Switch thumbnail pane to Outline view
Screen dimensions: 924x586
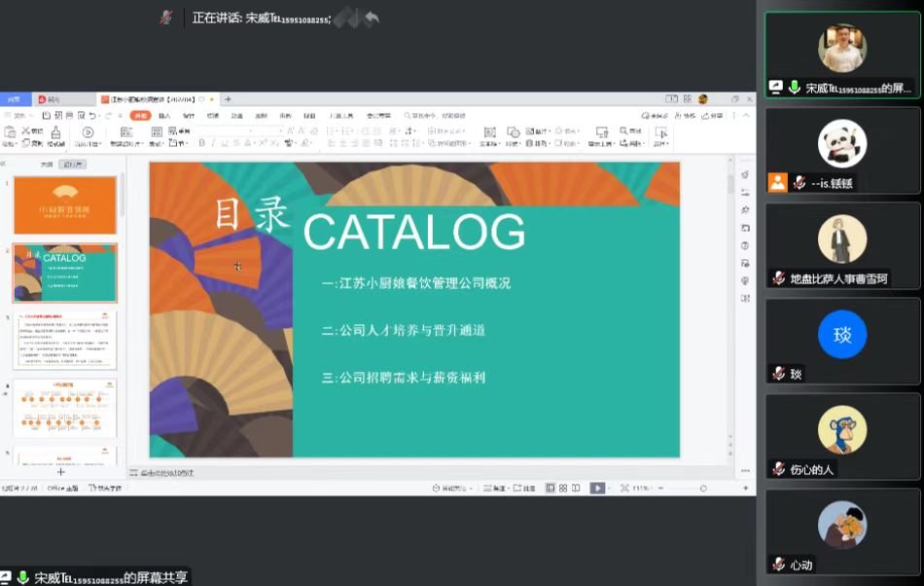46,165
